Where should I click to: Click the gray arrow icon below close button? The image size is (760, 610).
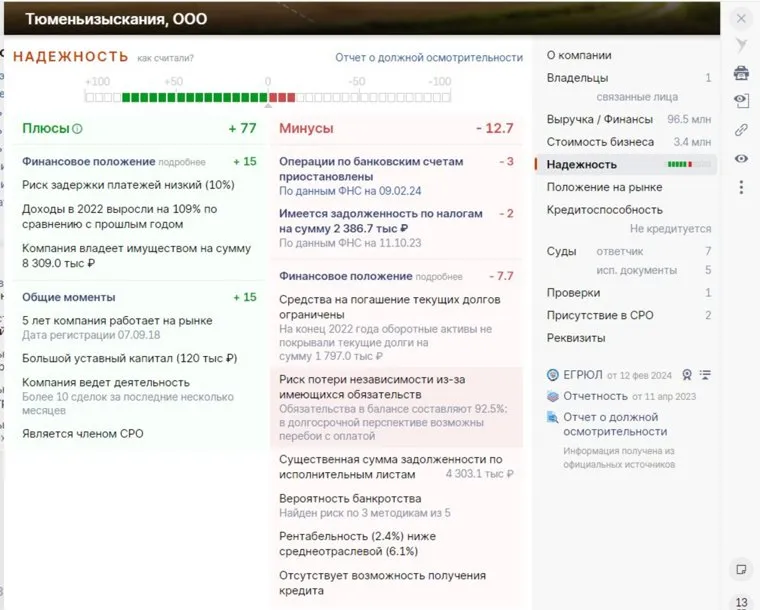click(741, 46)
